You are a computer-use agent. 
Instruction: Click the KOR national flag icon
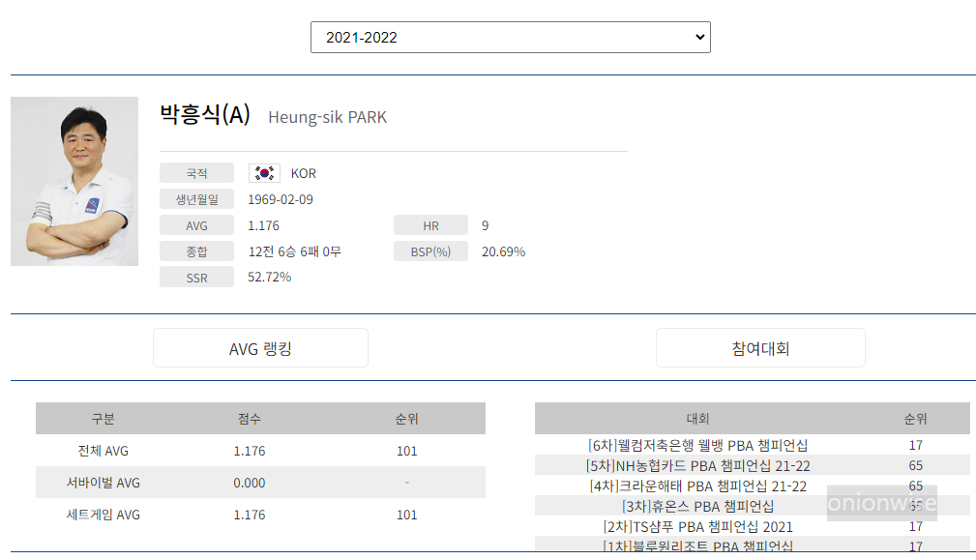pyautogui.click(x=262, y=172)
